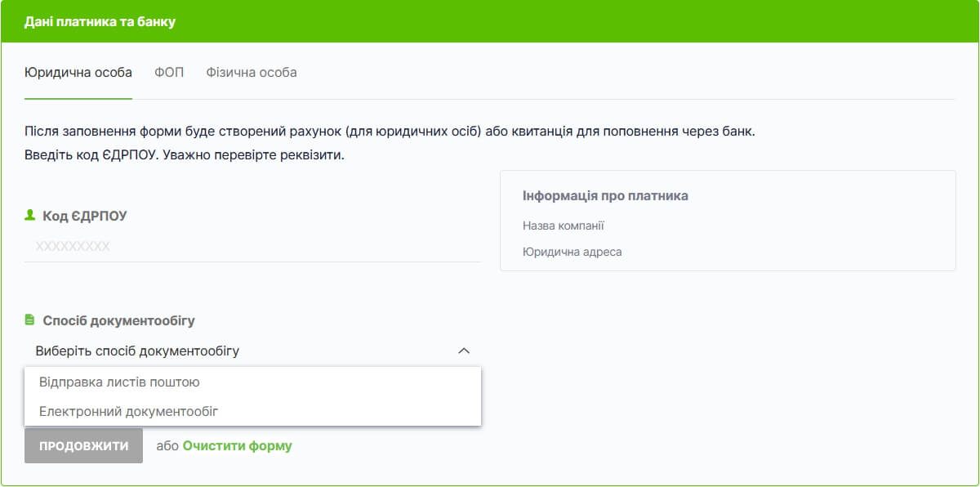980x487 pixels.
Task: Click the Дані платника та банку header
Action: tap(100, 21)
